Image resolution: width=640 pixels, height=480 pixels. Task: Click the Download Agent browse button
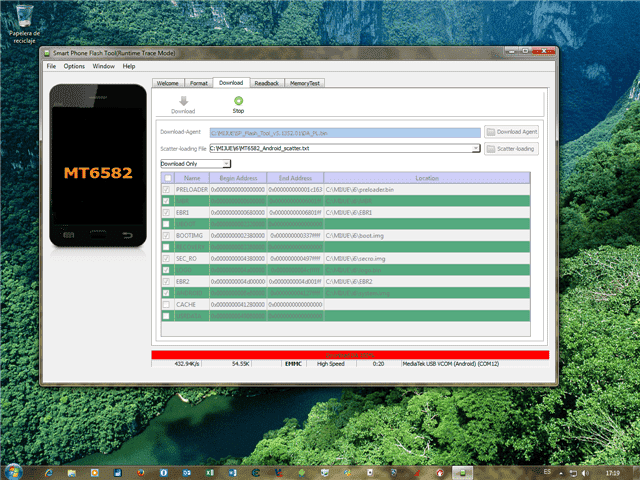[x=511, y=132]
